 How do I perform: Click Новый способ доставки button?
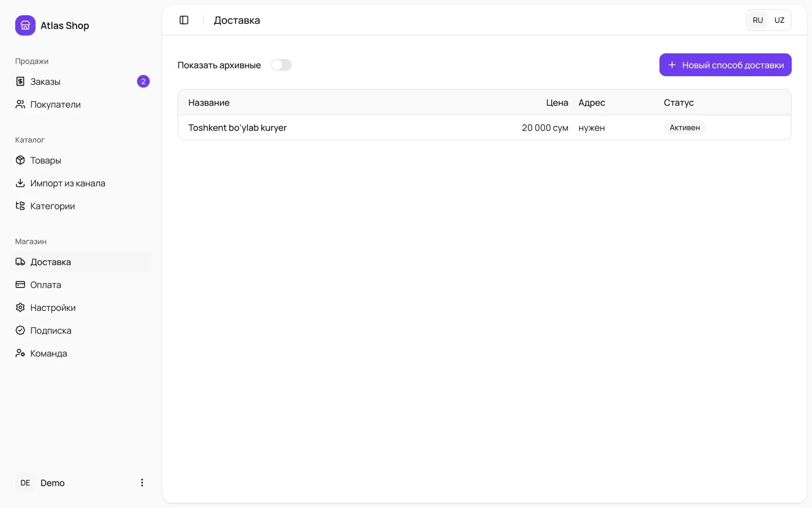[x=725, y=65]
